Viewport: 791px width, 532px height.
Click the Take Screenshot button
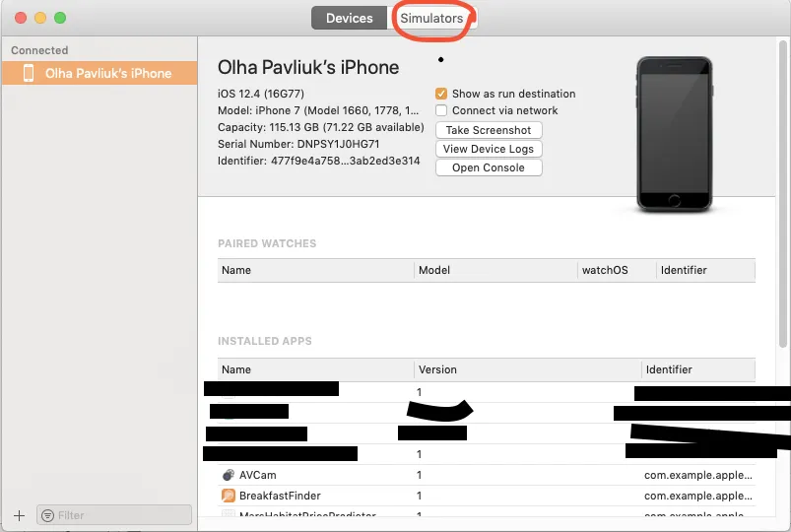[x=489, y=130]
